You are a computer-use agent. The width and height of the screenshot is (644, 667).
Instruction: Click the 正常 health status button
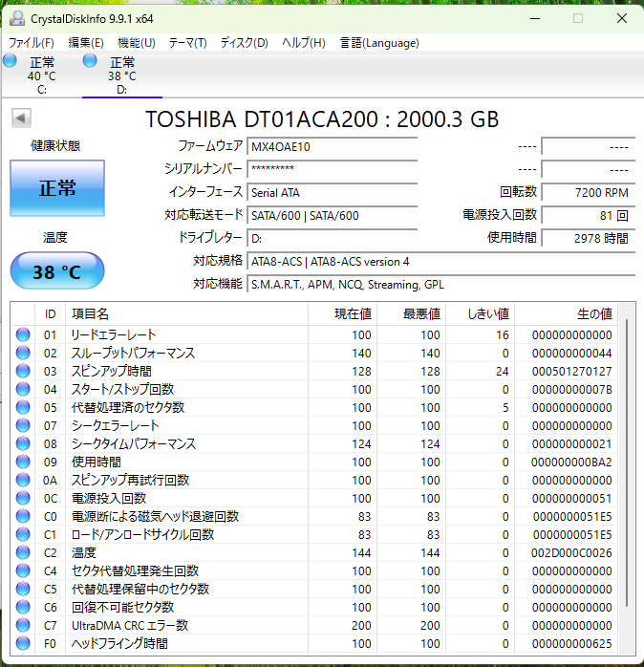57,188
